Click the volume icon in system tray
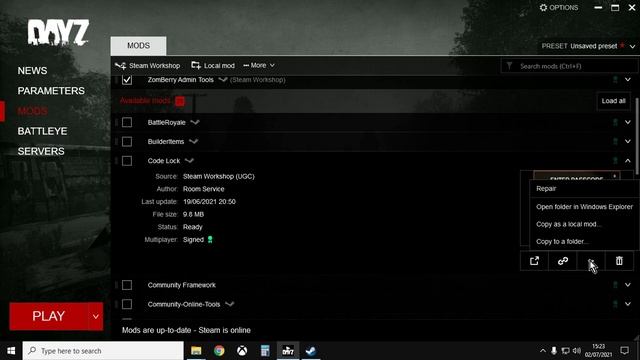This screenshot has height=360, width=640. click(576, 351)
